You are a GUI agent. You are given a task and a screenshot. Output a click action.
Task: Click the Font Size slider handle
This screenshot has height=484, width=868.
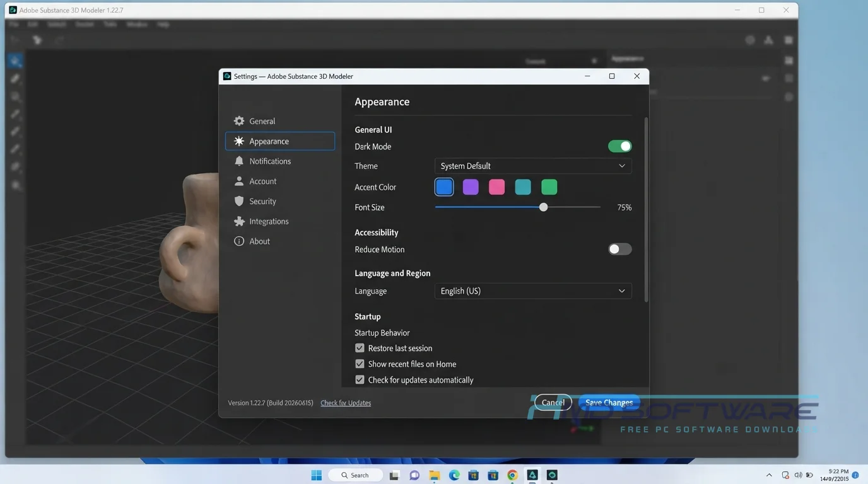click(543, 207)
